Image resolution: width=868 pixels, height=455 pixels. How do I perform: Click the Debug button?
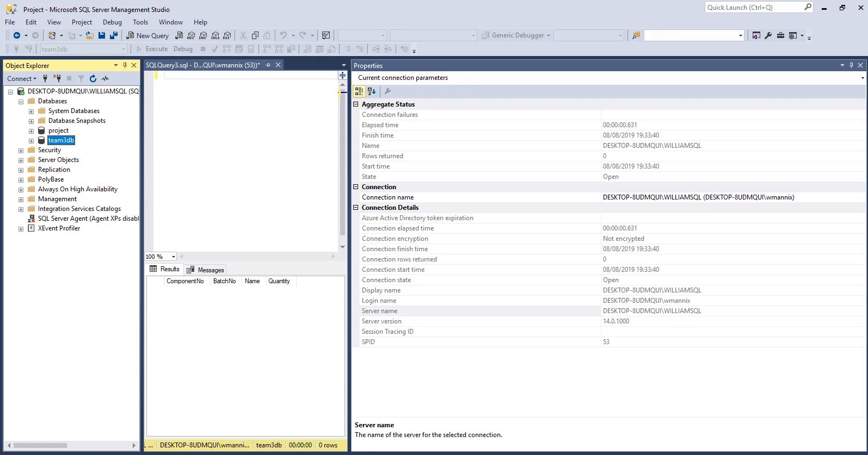pos(183,49)
